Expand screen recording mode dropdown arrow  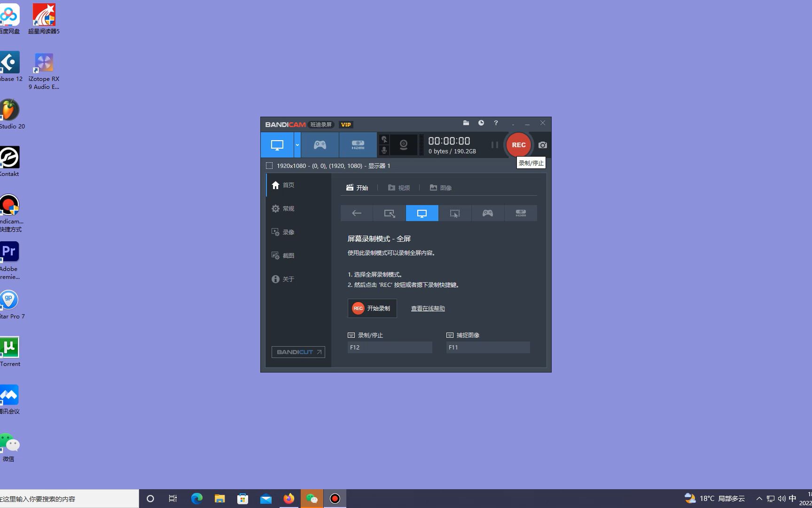(297, 145)
